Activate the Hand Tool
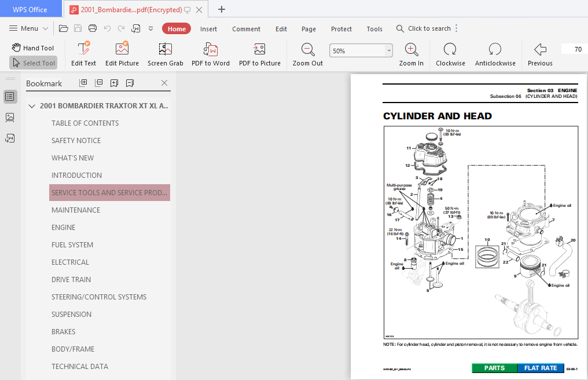588x380 pixels. (33, 48)
